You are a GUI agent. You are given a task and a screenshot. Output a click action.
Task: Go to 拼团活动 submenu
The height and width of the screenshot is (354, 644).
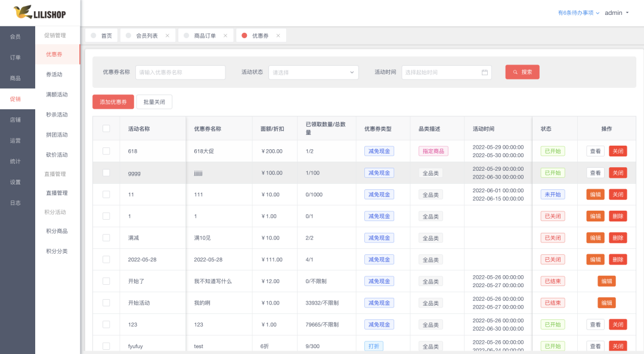57,135
